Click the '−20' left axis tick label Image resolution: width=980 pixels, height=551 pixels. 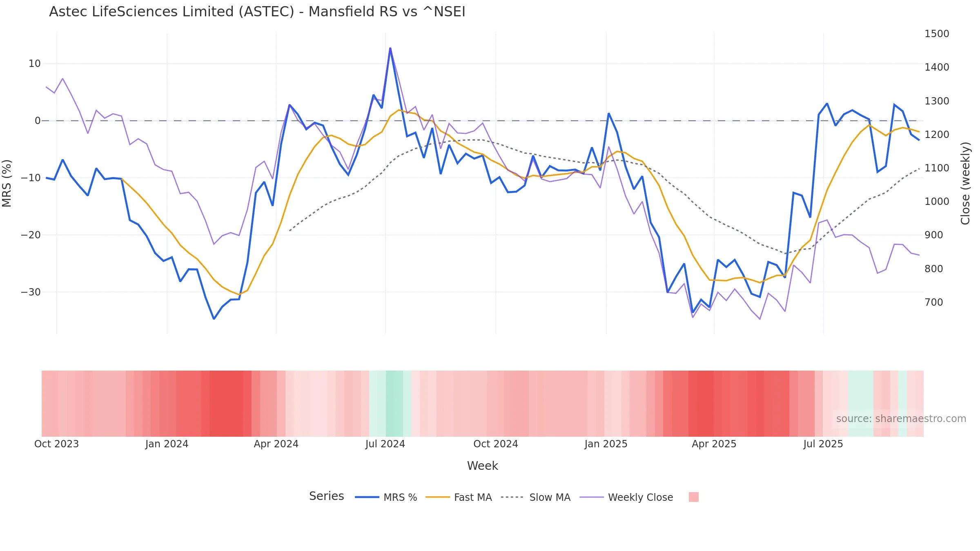tap(31, 235)
